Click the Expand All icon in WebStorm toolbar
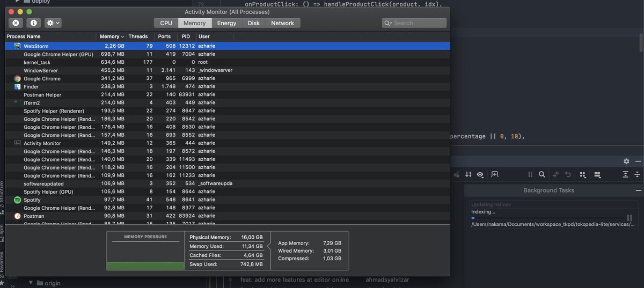This screenshot has width=644, height=288. 625,174
